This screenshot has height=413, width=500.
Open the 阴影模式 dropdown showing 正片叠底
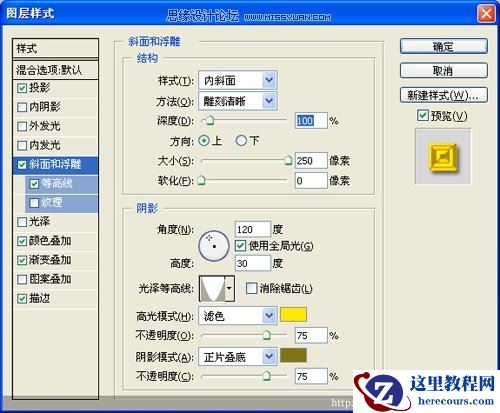coord(237,357)
